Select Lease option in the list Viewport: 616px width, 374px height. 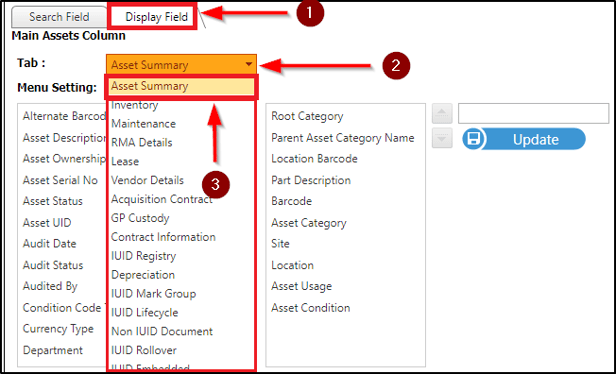point(125,161)
